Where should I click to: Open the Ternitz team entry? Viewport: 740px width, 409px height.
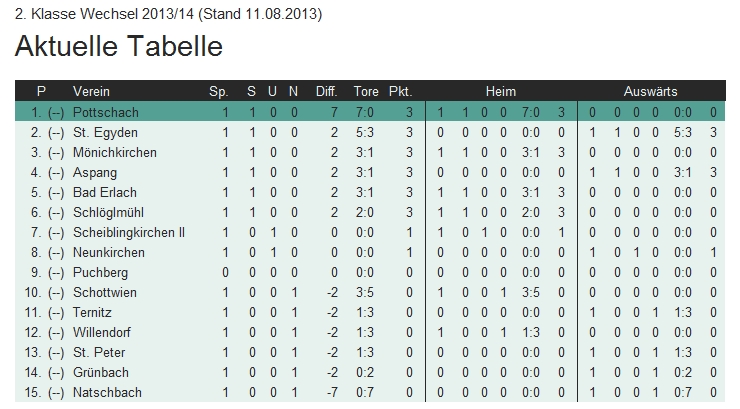click(94, 312)
